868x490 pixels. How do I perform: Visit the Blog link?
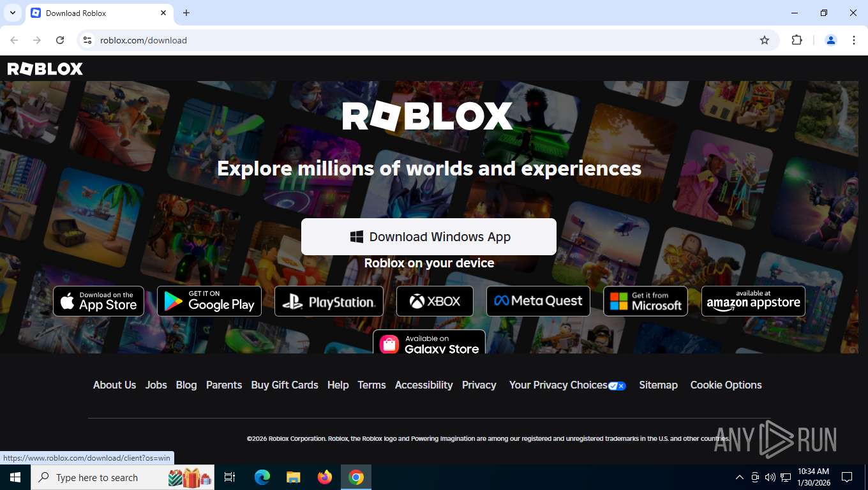pos(186,385)
